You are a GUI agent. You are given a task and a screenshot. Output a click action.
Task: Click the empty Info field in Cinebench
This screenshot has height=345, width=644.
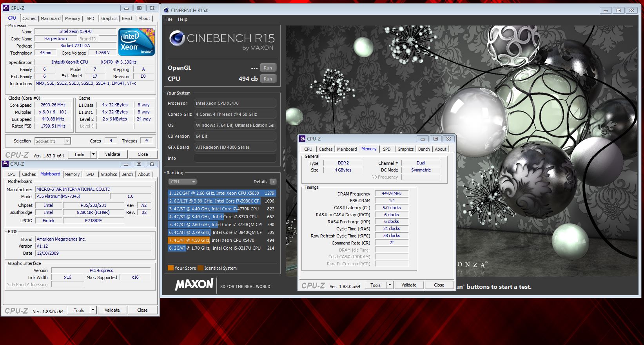[x=235, y=158]
